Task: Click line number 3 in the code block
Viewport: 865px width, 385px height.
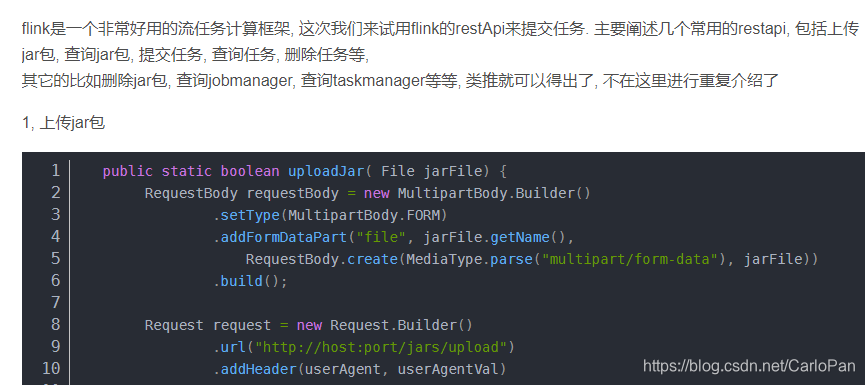Action: coord(56,215)
